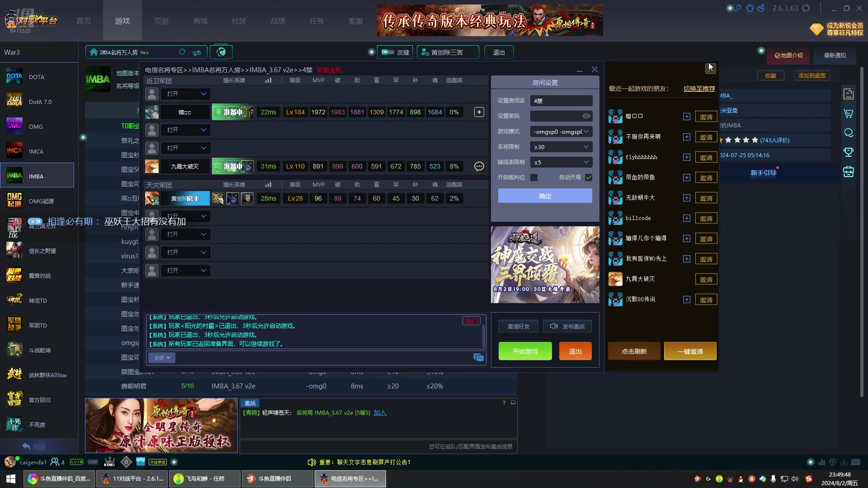Add friend billcode with plus icon
Screen dimensions: 868x488
tap(686, 218)
